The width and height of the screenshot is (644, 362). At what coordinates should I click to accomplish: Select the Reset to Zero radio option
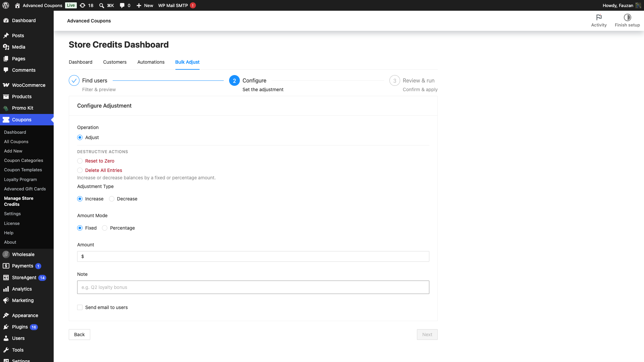point(80,161)
